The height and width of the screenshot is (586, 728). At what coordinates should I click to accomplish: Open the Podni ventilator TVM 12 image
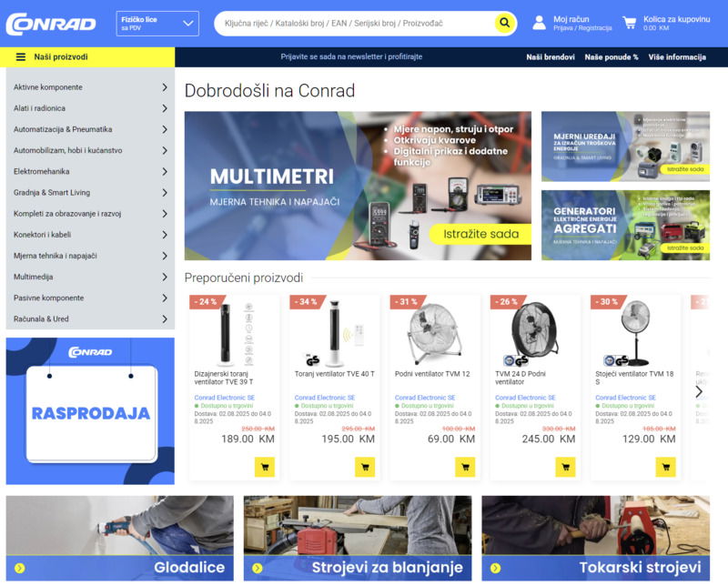pos(435,332)
